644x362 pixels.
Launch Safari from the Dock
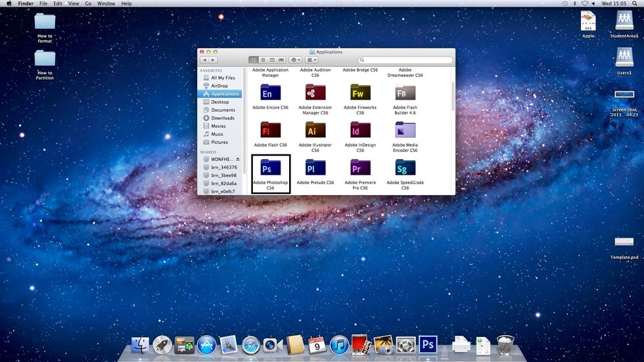(250, 345)
